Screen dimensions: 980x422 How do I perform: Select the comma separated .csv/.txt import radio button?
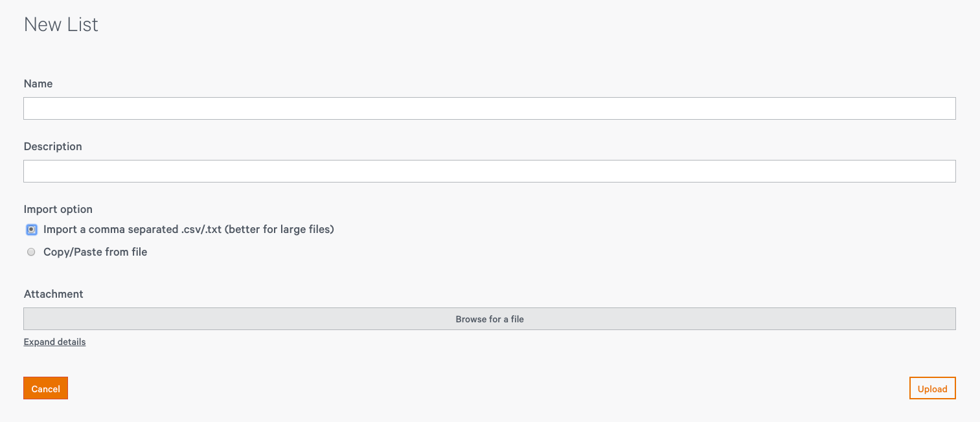click(31, 230)
